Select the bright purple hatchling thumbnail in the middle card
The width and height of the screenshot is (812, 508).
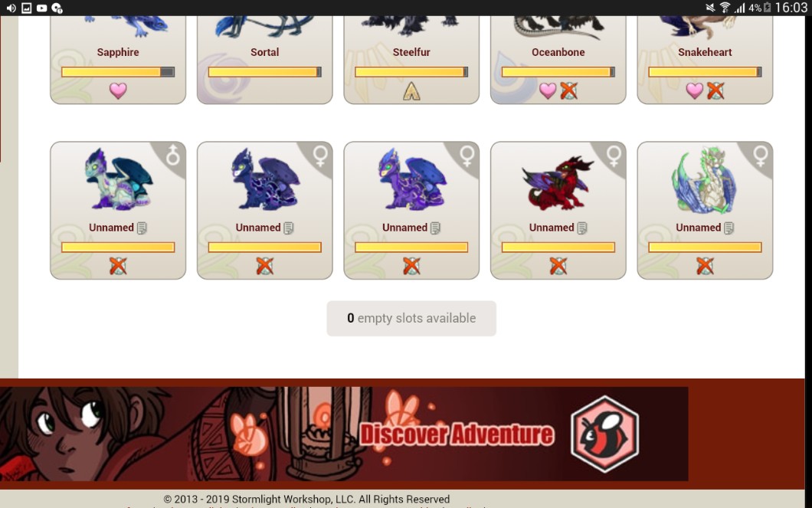[411, 179]
